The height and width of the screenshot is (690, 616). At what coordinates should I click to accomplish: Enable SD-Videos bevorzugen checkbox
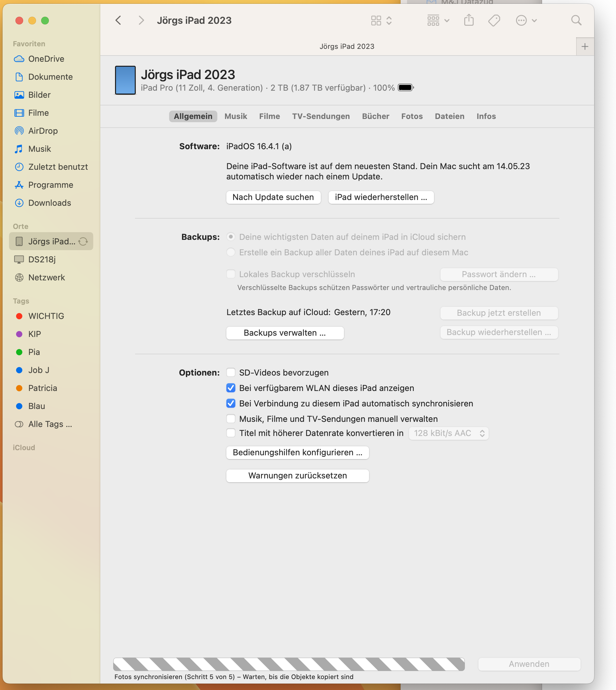click(x=231, y=373)
